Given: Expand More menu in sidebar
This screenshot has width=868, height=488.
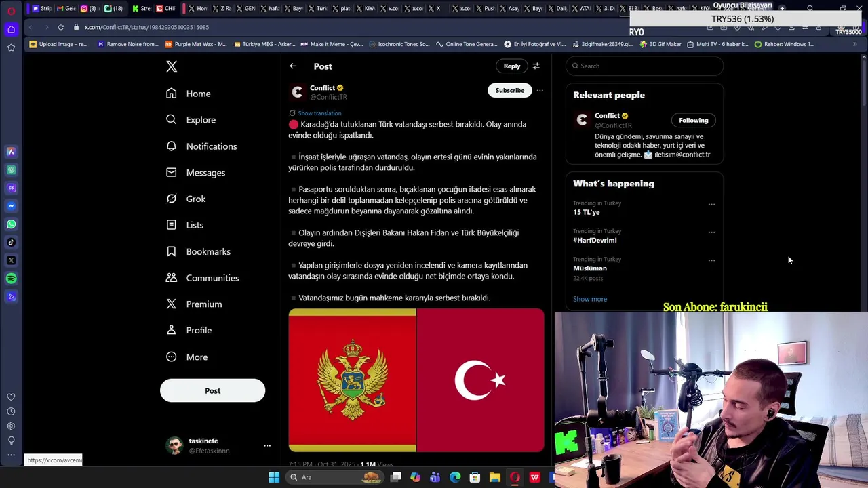Looking at the screenshot, I should [x=187, y=357].
